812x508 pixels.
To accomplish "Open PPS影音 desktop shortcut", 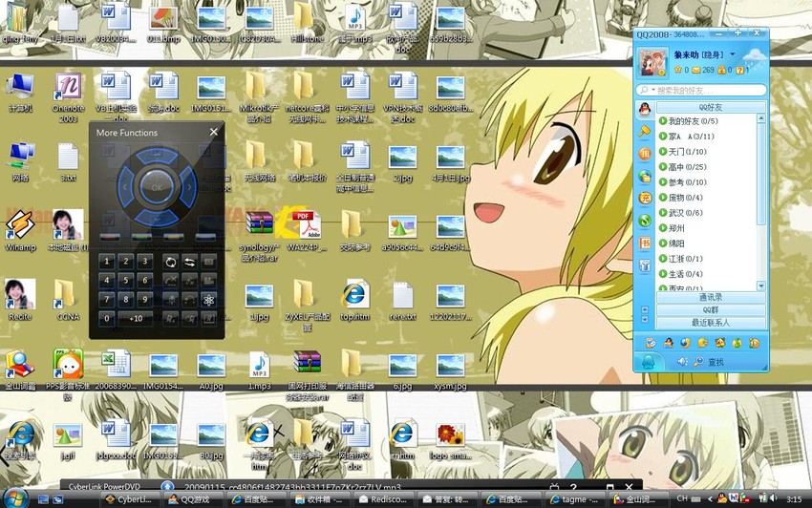I will (68, 375).
